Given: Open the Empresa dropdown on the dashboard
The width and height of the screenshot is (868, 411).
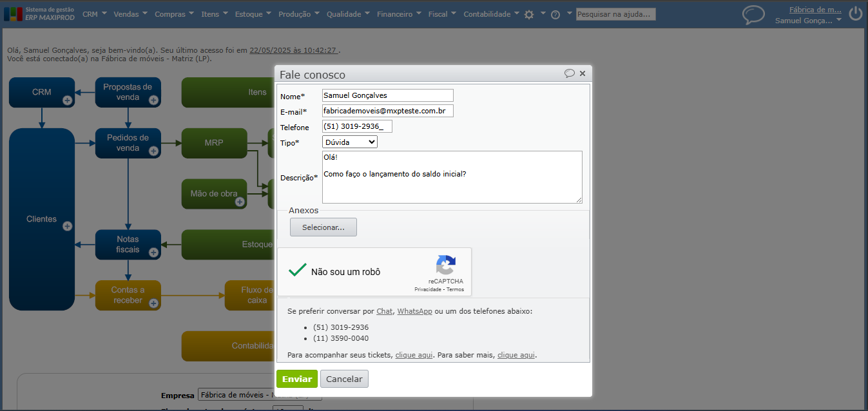Looking at the screenshot, I should tap(260, 395).
